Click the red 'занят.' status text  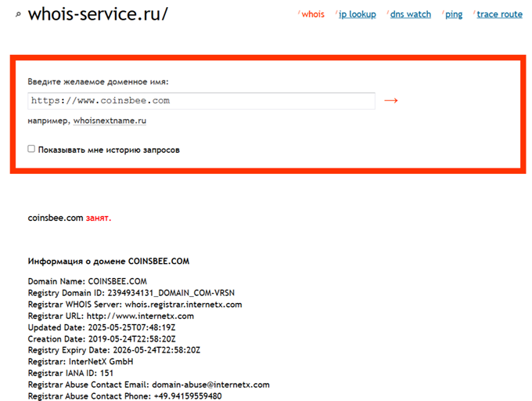[99, 218]
